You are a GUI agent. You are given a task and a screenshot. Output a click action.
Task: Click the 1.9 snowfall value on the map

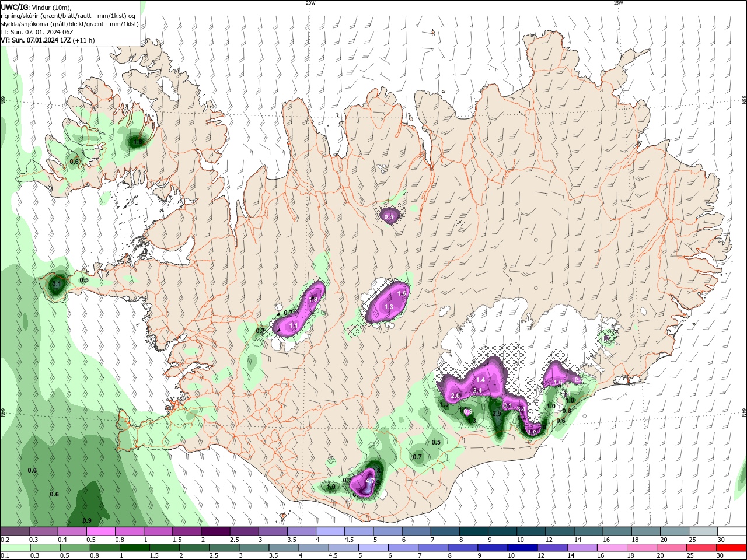[313, 299]
